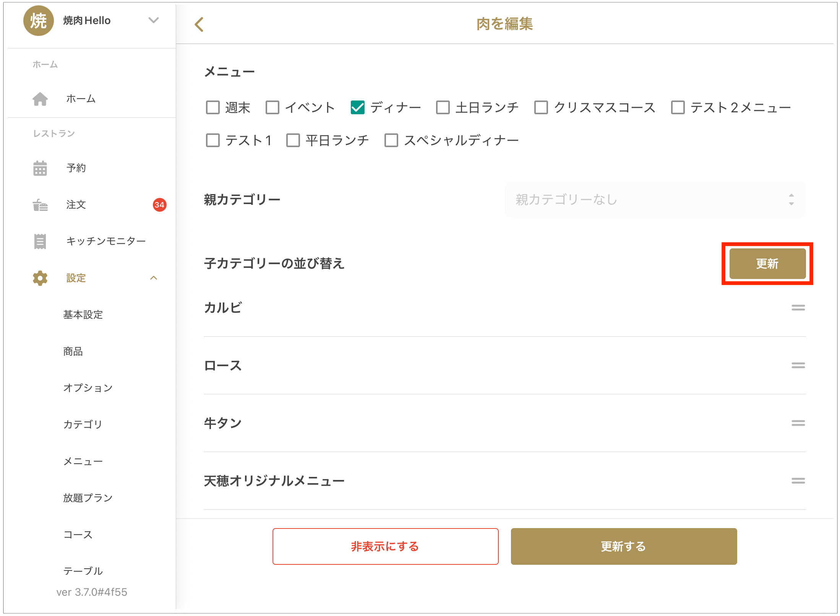Check the 平日ランチ checkbox

click(x=293, y=141)
